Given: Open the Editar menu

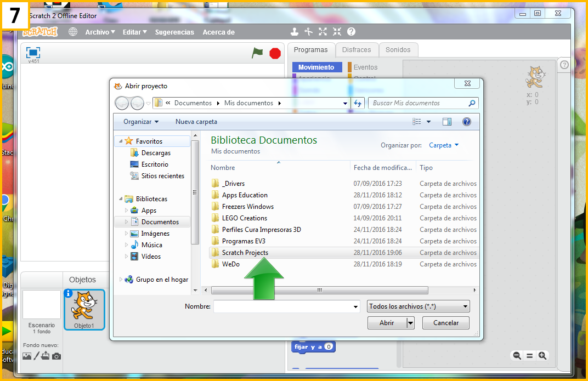Looking at the screenshot, I should pyautogui.click(x=134, y=32).
